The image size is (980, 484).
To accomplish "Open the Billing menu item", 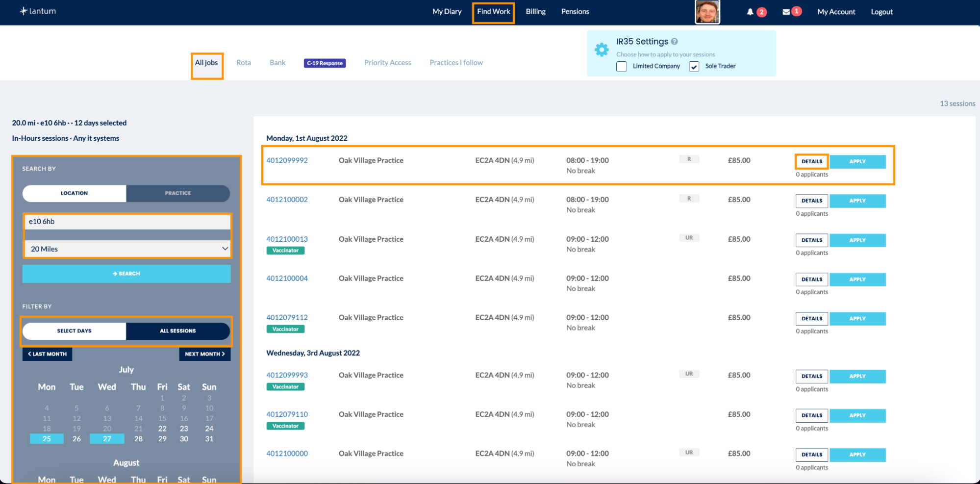I will 535,12.
